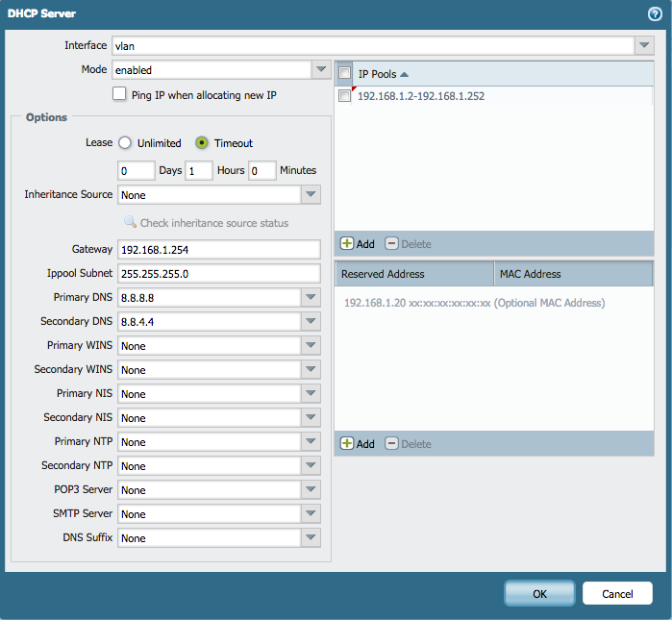This screenshot has width=672, height=620.
Task: Click the Delete icon under IP Pools
Action: point(391,244)
